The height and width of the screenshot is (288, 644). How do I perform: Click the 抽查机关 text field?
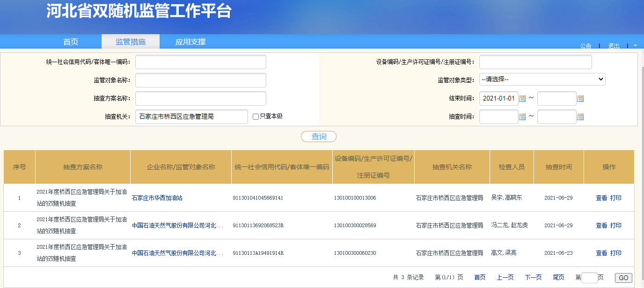point(191,117)
